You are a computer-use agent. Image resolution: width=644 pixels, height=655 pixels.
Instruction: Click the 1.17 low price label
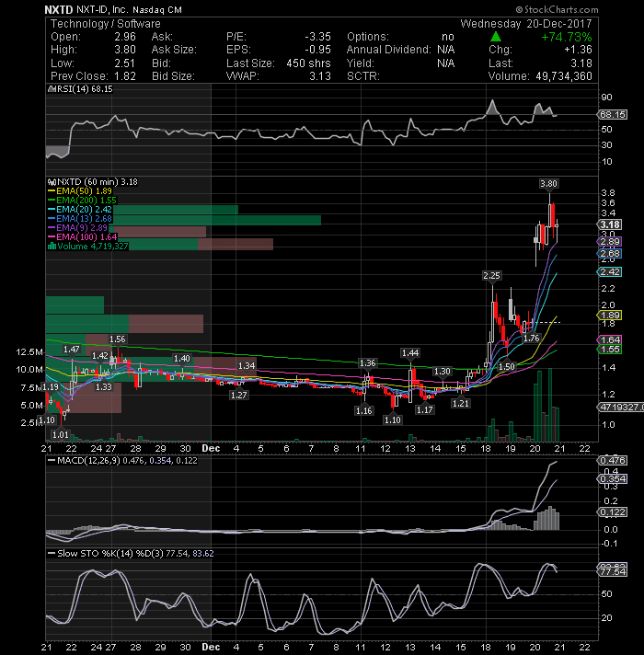(425, 409)
